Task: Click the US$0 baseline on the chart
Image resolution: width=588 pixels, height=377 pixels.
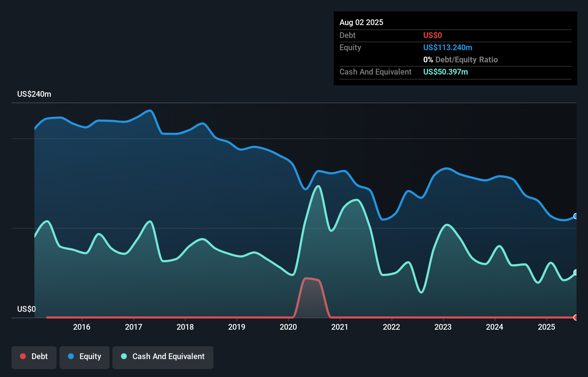Action: (x=26, y=309)
